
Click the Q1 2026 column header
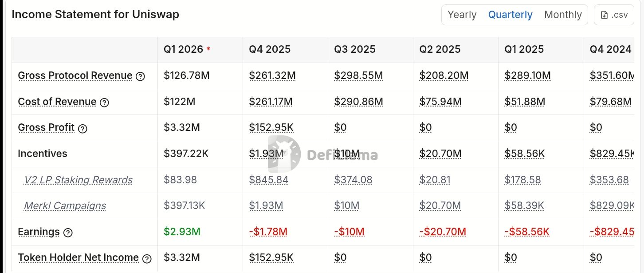[x=183, y=49]
